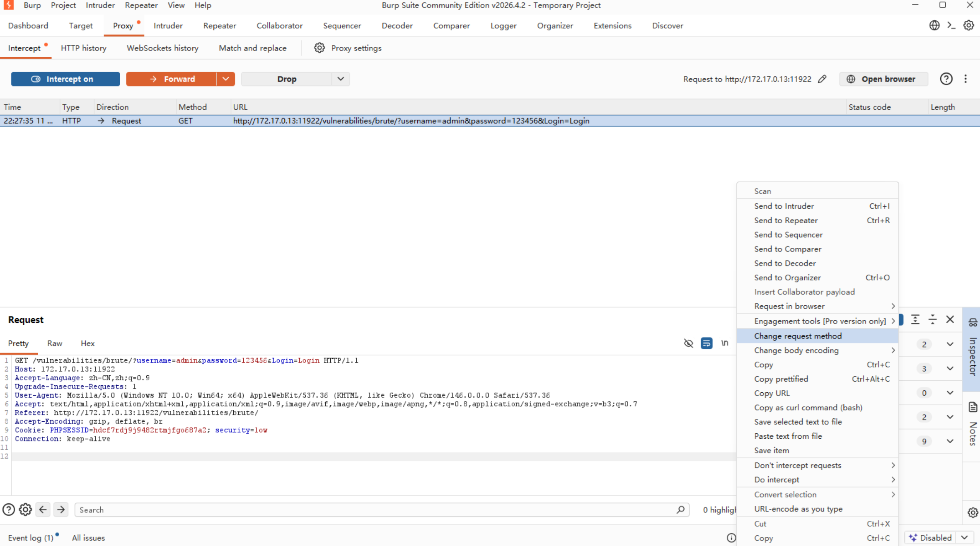Open the help icon beside Open browser
This screenshot has height=546, width=980.
(x=946, y=79)
